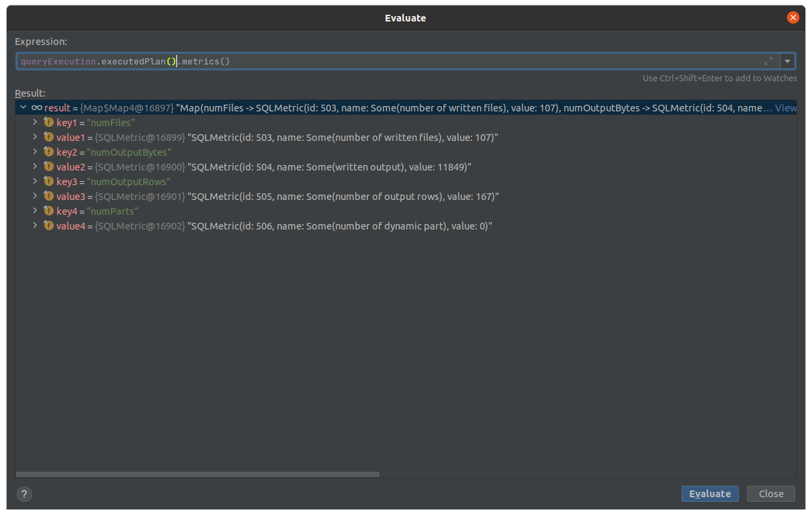
Task: Open the expression history dropdown arrow
Action: (788, 61)
